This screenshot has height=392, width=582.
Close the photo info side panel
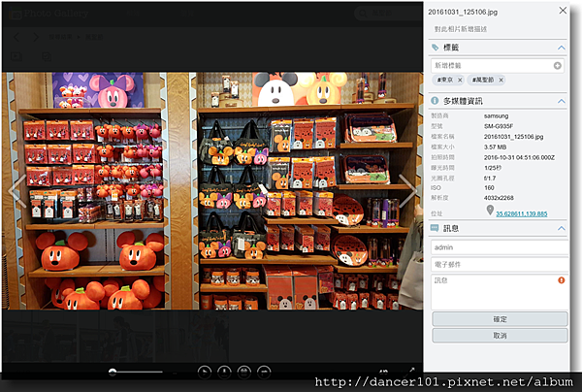pos(563,11)
